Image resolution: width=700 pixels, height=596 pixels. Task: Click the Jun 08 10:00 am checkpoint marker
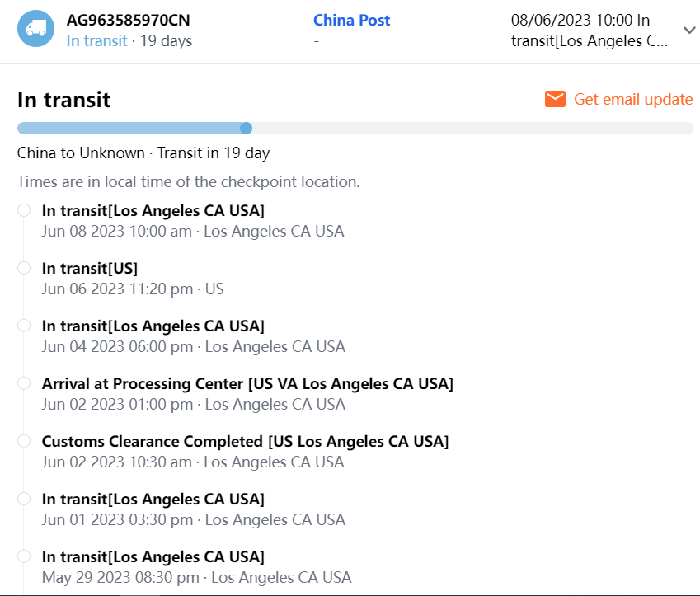point(24,210)
